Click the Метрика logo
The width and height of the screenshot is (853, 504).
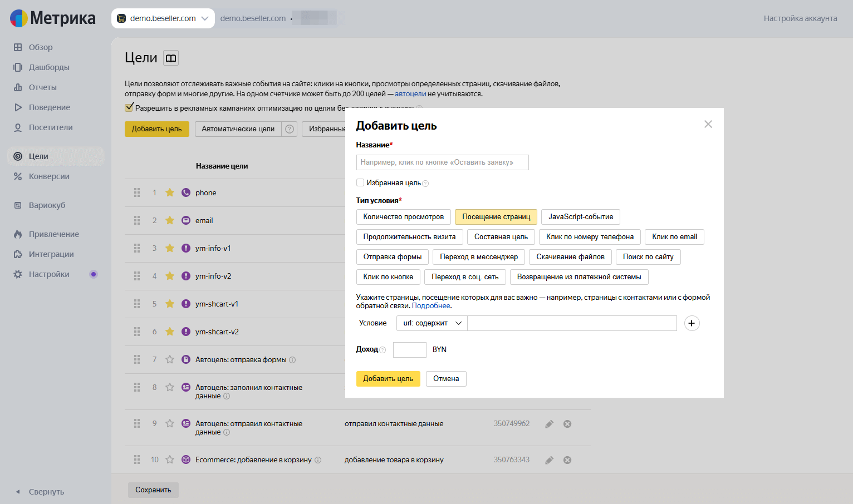53,18
